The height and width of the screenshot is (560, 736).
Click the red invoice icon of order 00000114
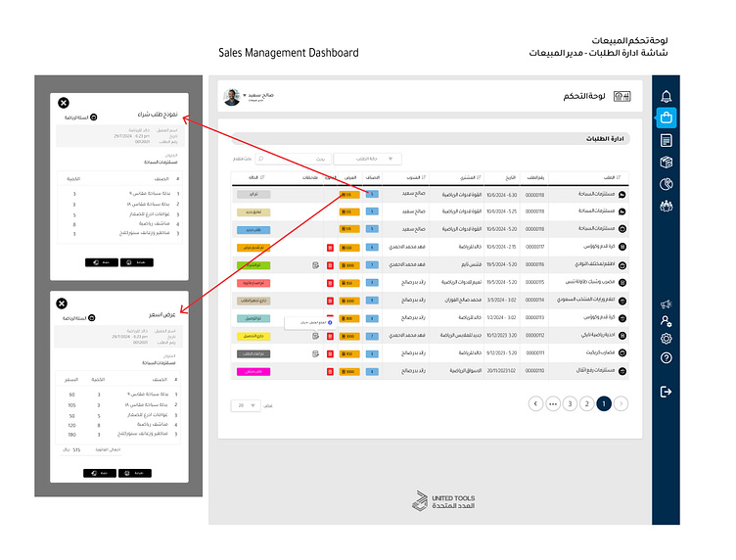330,301
